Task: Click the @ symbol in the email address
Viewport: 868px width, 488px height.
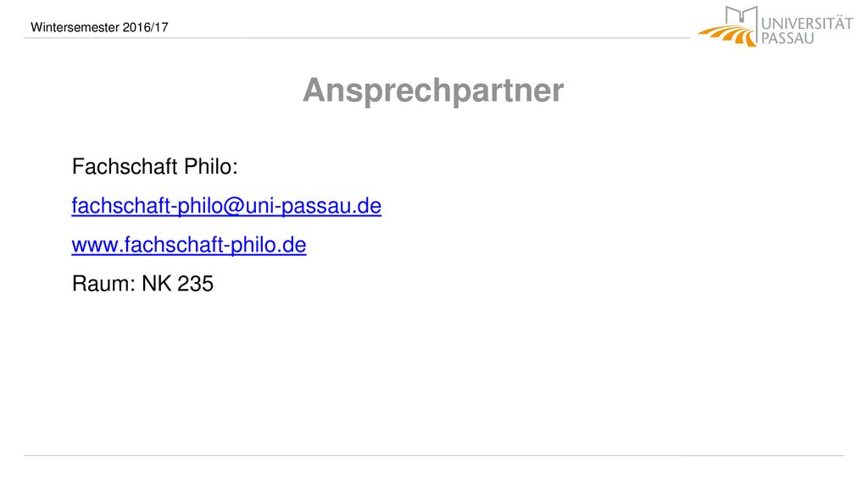Action: tap(234, 207)
